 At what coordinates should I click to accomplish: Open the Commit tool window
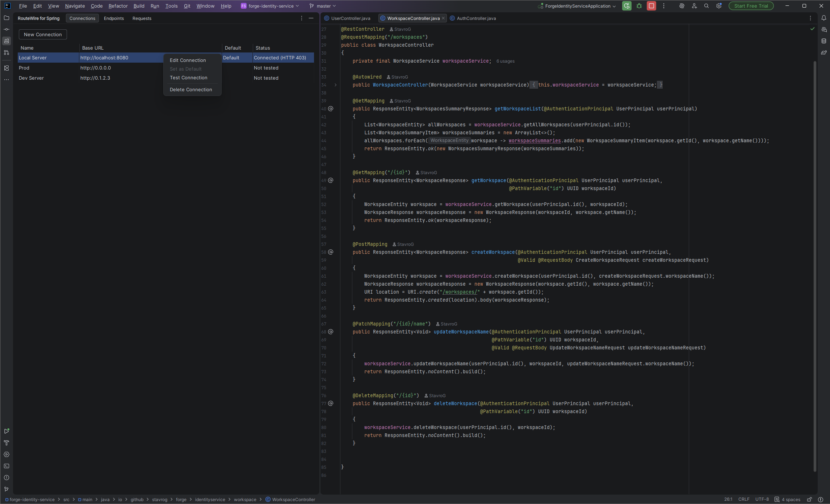coord(7,29)
